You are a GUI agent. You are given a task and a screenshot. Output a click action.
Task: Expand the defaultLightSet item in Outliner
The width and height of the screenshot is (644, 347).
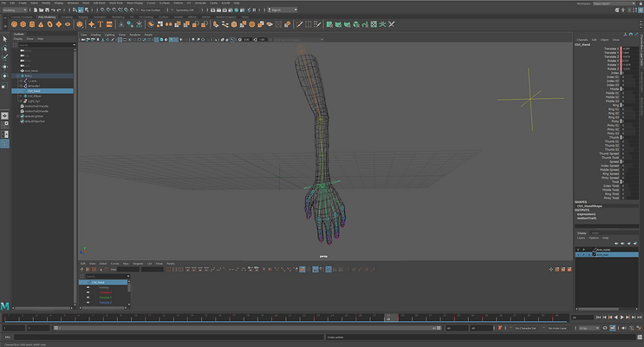17,116
